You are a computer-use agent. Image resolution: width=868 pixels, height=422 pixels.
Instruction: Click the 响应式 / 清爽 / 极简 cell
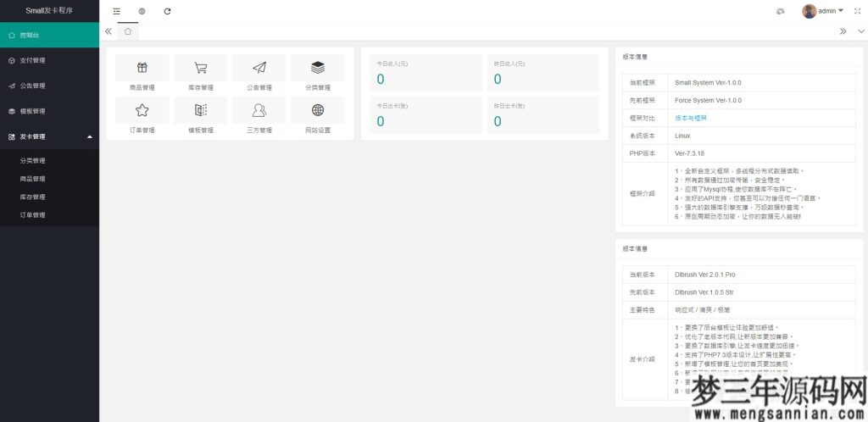point(761,310)
